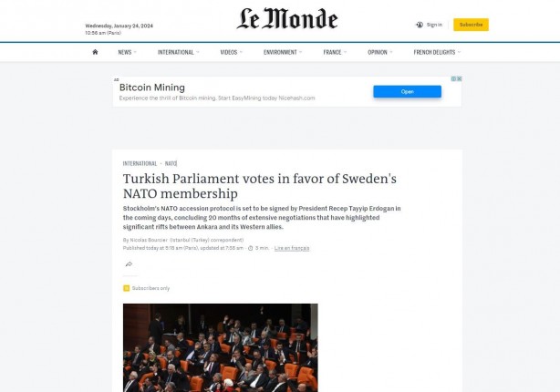Image resolution: width=560 pixels, height=392 pixels.
Task: Open the Environment menu
Action: 283,52
